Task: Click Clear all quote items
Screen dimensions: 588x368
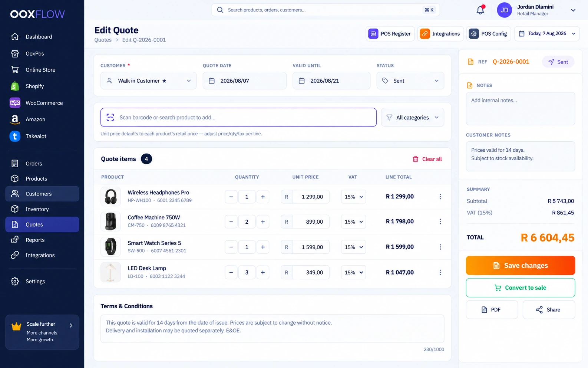Action: click(427, 159)
